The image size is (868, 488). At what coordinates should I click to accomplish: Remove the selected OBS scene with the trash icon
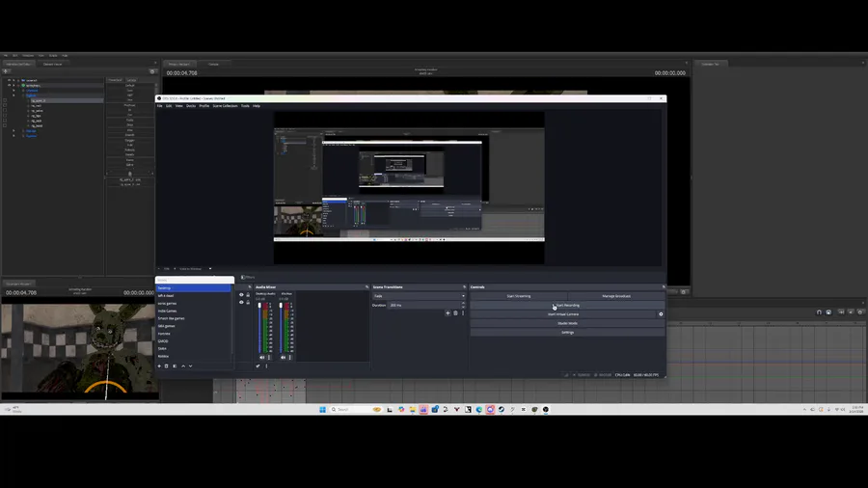(166, 366)
